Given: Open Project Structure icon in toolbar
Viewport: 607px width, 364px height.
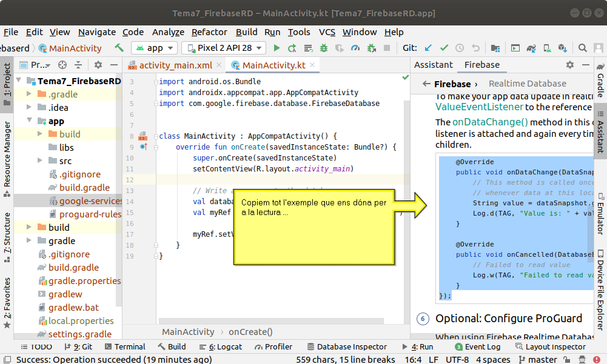Looking at the screenshot, I should point(495,48).
